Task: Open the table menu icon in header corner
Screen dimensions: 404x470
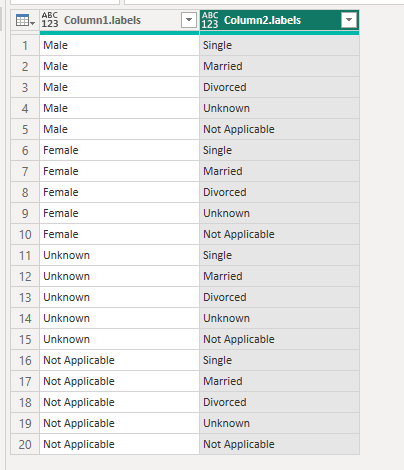Action: click(25, 20)
